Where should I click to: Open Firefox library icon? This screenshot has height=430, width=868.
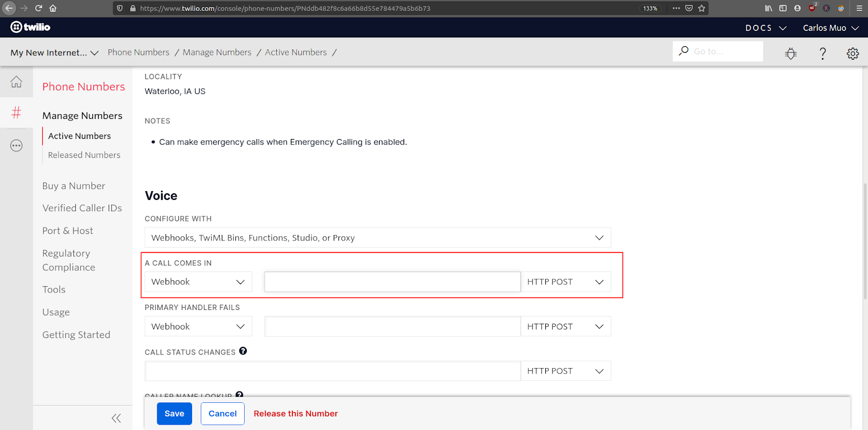tap(769, 8)
